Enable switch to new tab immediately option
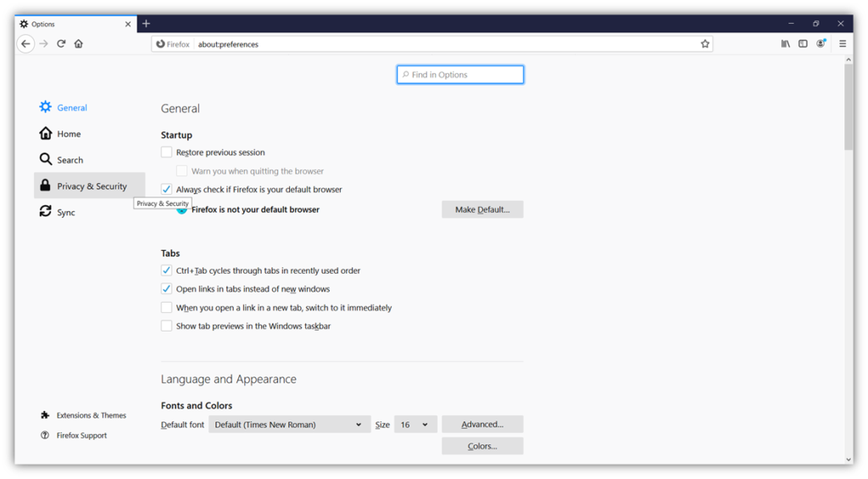868x479 pixels. [x=167, y=308]
